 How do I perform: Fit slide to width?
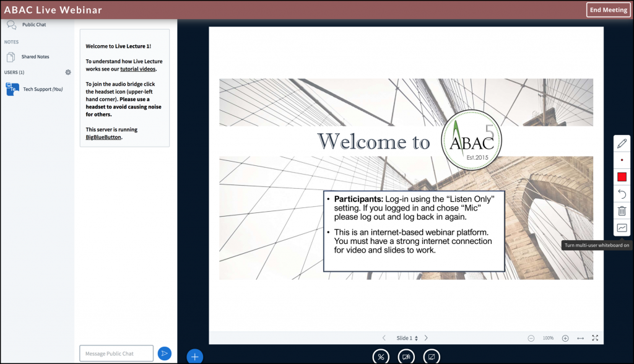[x=580, y=338]
